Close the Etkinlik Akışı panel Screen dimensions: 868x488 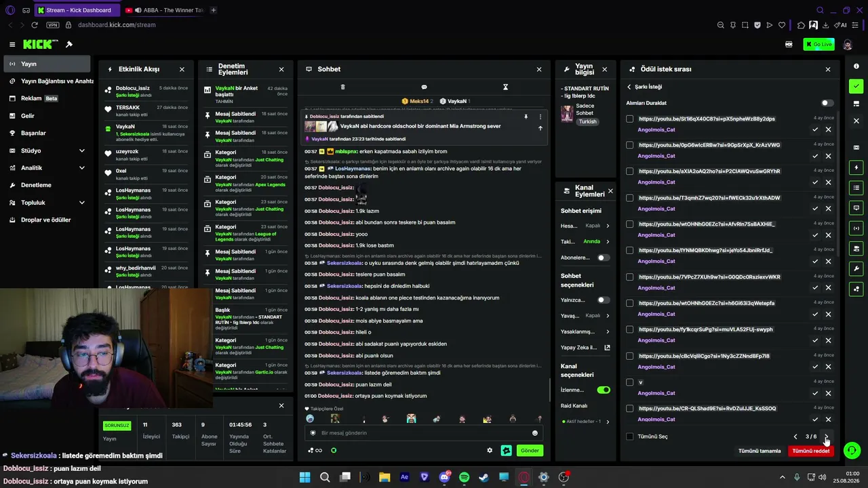pos(182,69)
